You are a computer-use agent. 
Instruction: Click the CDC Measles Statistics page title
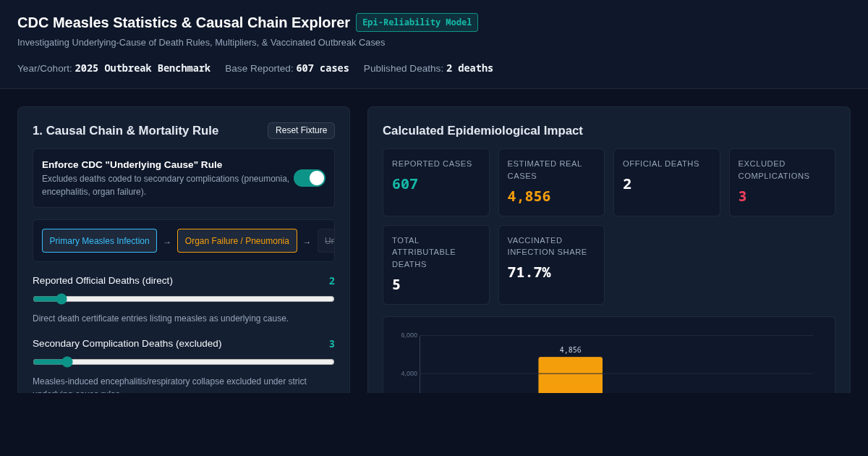[184, 22]
